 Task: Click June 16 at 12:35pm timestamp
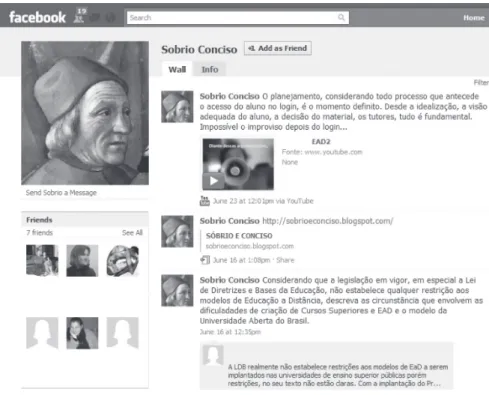coord(230,332)
